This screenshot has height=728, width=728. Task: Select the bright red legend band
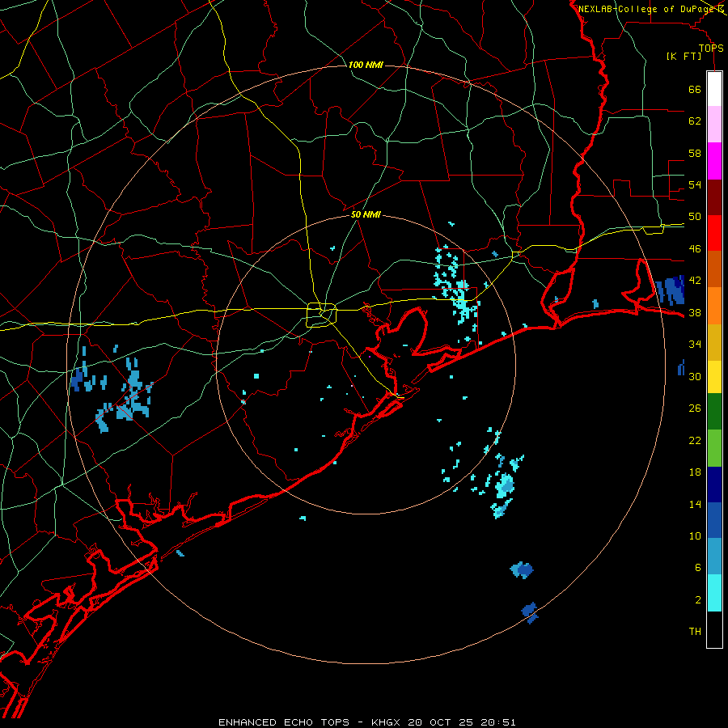(714, 233)
